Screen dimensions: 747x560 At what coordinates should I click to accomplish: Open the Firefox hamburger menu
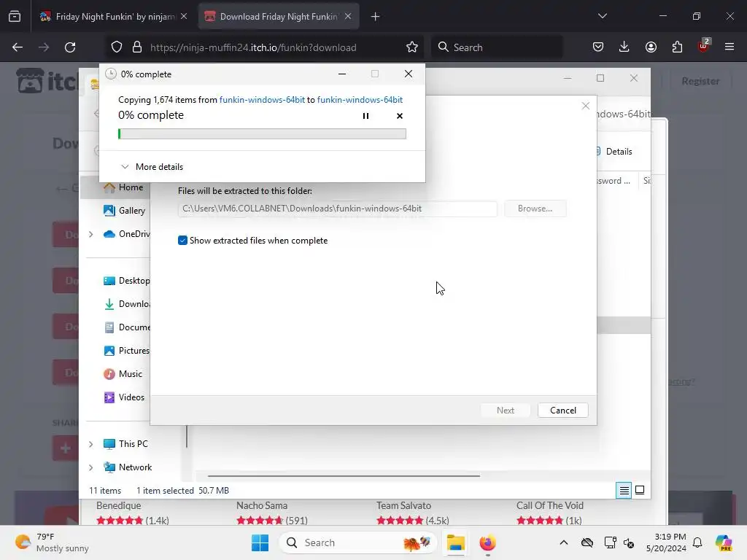click(729, 47)
